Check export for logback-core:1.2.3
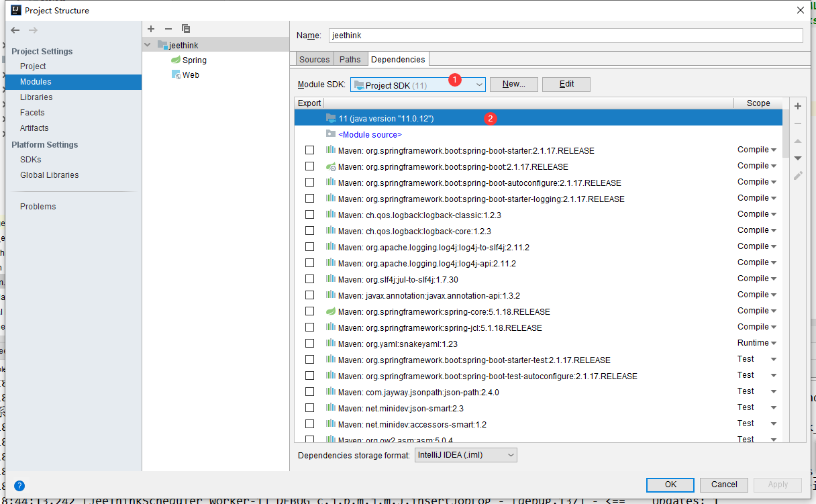 [309, 230]
